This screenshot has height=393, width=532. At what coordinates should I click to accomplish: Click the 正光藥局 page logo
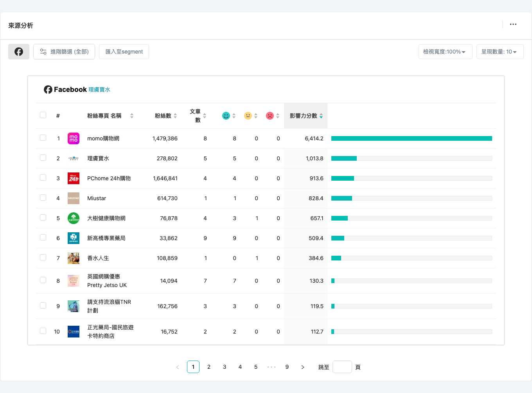coord(74,332)
